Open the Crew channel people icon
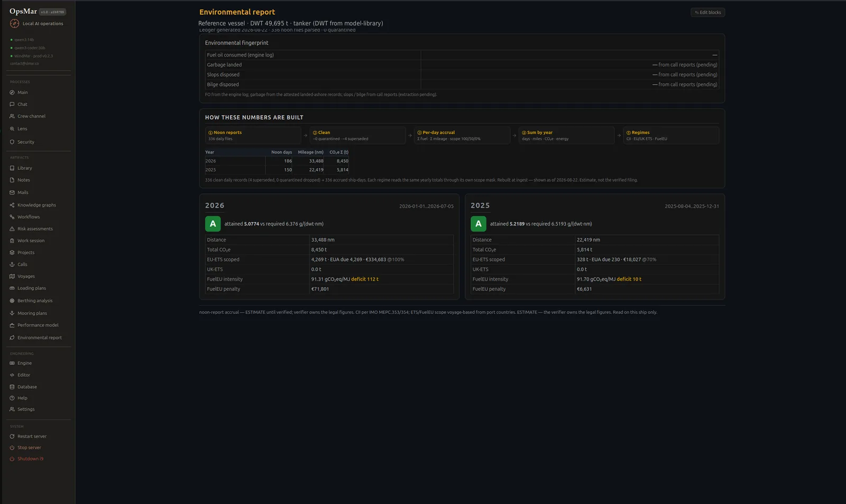The width and height of the screenshot is (846, 504). 12,116
